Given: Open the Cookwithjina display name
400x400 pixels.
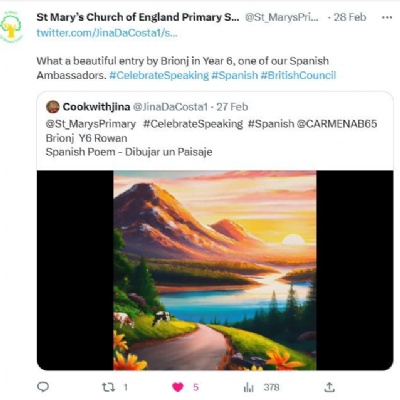Looking at the screenshot, I should [x=96, y=107].
